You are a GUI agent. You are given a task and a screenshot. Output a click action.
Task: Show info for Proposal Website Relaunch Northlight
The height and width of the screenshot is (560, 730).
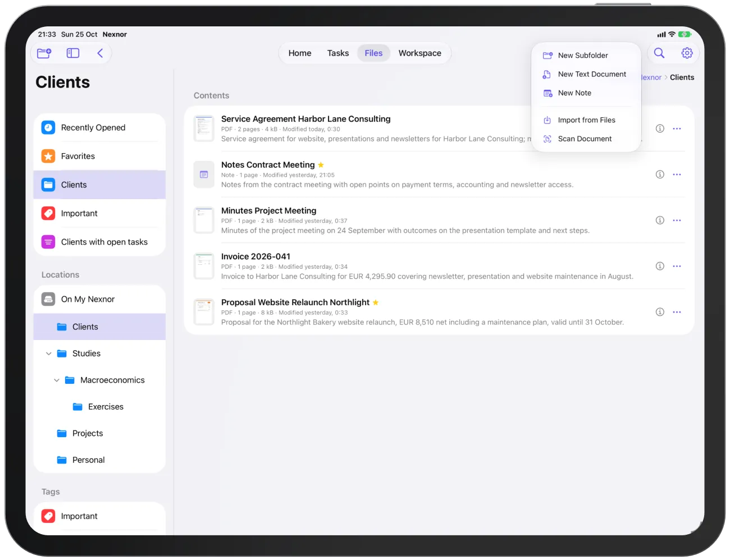(660, 312)
